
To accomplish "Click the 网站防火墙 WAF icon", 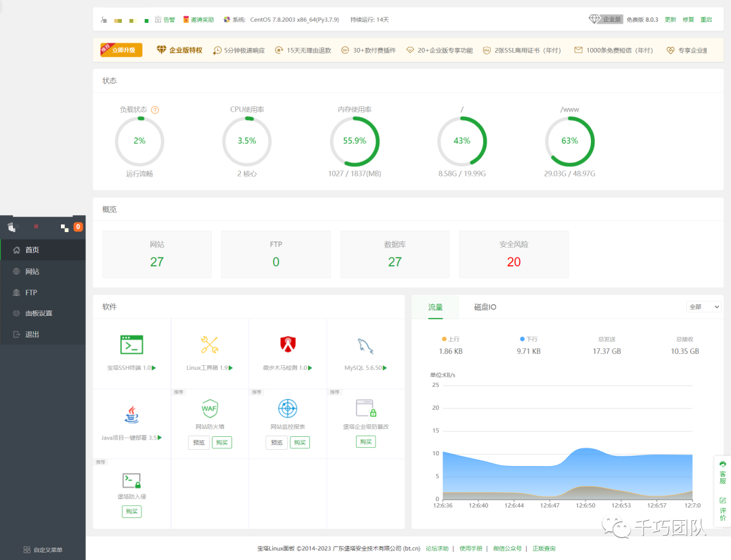I will (209, 409).
